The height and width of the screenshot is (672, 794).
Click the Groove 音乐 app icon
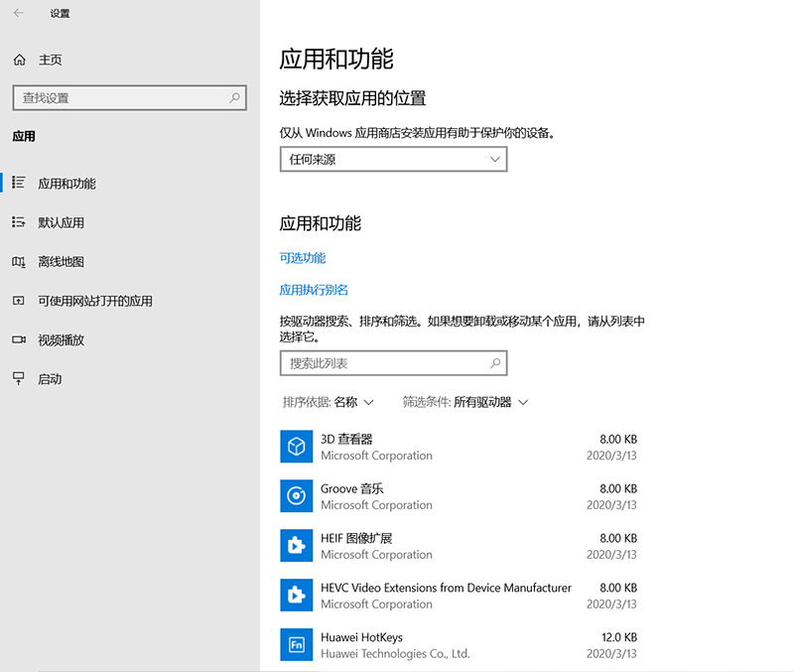[x=297, y=496]
